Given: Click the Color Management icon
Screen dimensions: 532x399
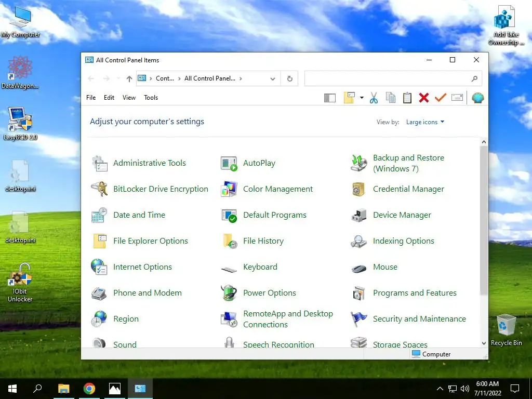Looking at the screenshot, I should pyautogui.click(x=229, y=189).
